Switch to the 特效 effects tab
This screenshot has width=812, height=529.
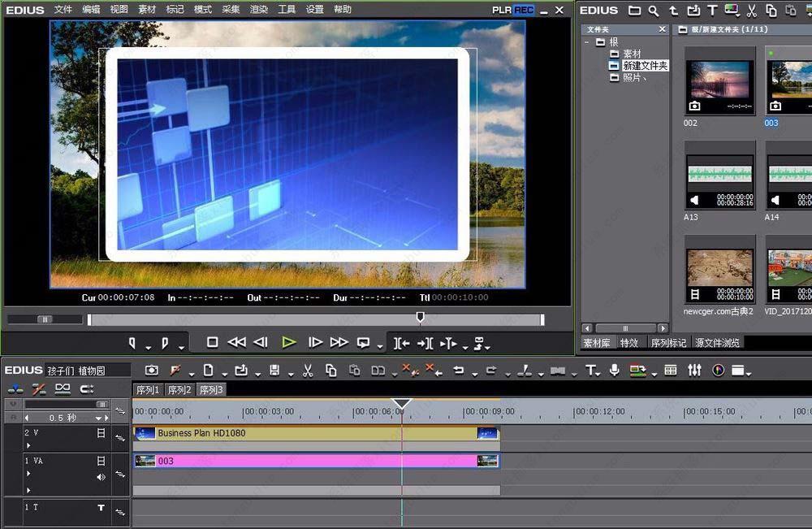coord(629,342)
